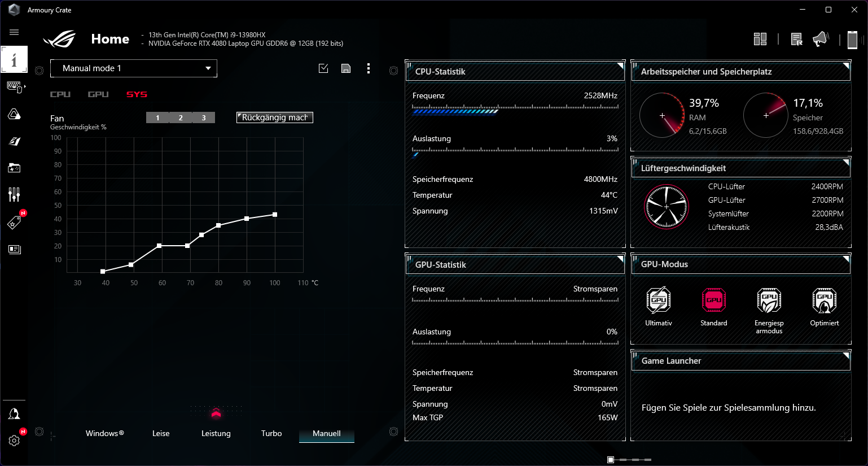Click fan curve preset button 2
Image resolution: width=868 pixels, height=466 pixels.
[181, 117]
